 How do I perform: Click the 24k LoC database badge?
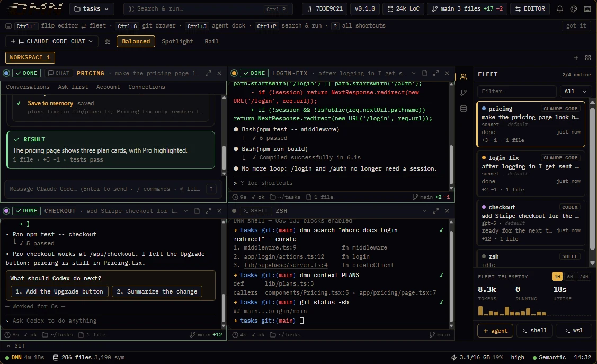point(404,9)
